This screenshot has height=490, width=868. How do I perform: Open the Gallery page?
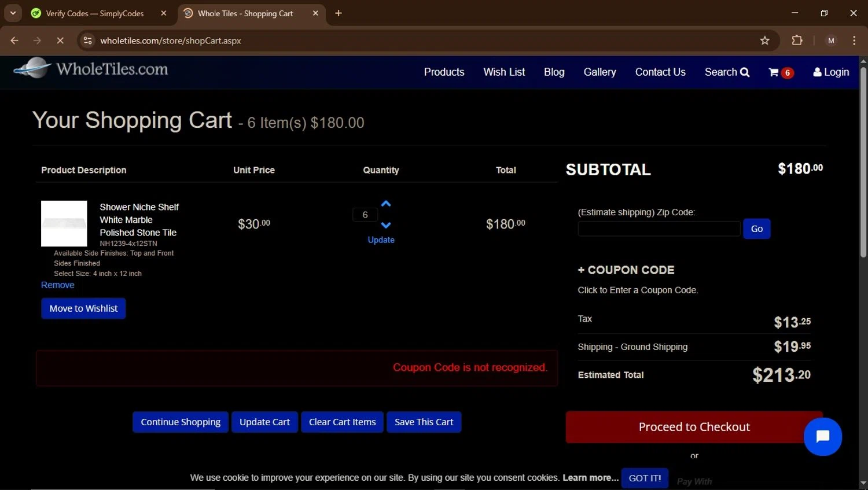(599, 72)
